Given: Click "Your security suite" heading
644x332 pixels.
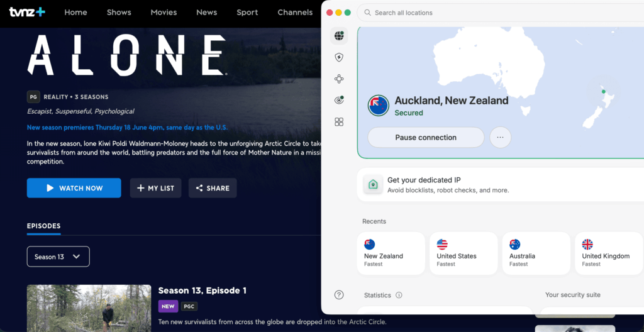Looking at the screenshot, I should (x=572, y=295).
